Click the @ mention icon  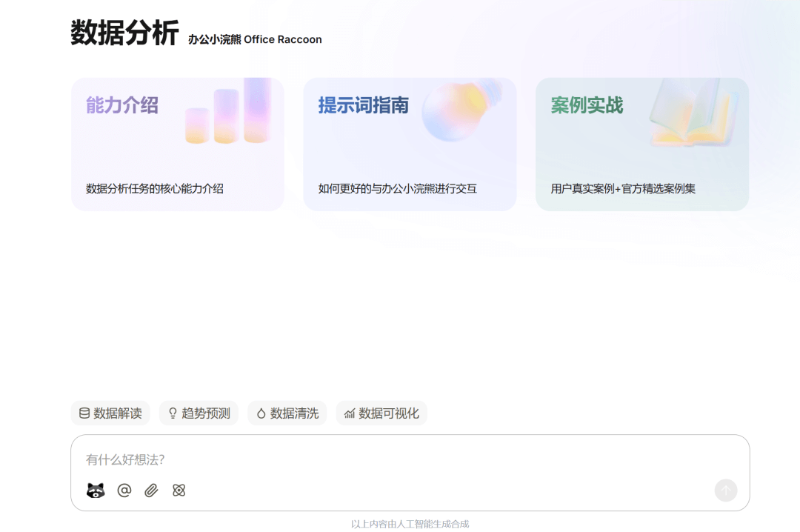coord(124,491)
